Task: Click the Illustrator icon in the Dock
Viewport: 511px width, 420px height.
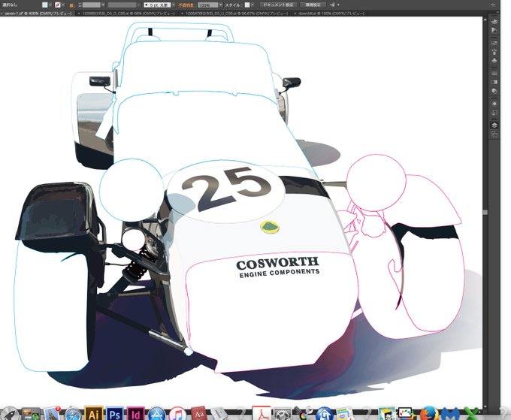Action: pos(93,413)
